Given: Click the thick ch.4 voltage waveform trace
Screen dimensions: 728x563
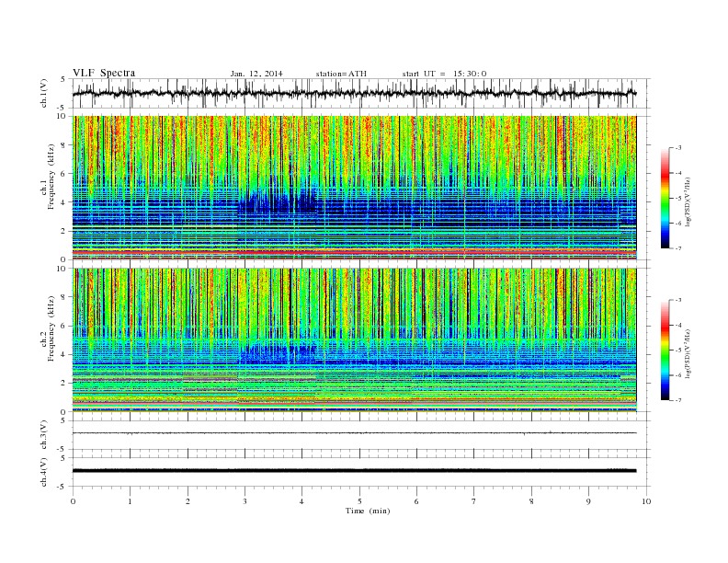Looking at the screenshot, I should (354, 471).
